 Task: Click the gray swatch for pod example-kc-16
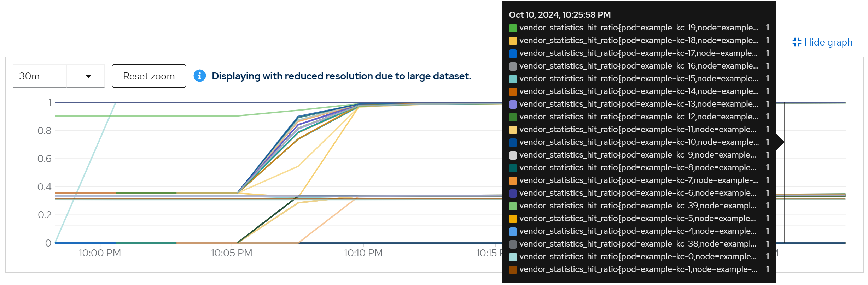pyautogui.click(x=513, y=66)
